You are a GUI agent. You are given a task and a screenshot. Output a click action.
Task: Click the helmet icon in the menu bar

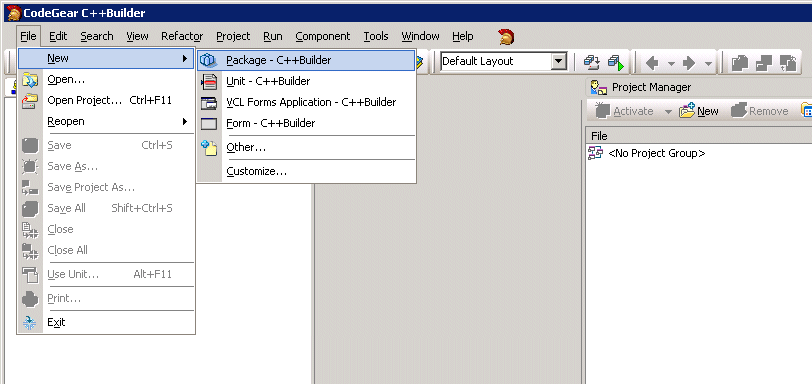506,37
